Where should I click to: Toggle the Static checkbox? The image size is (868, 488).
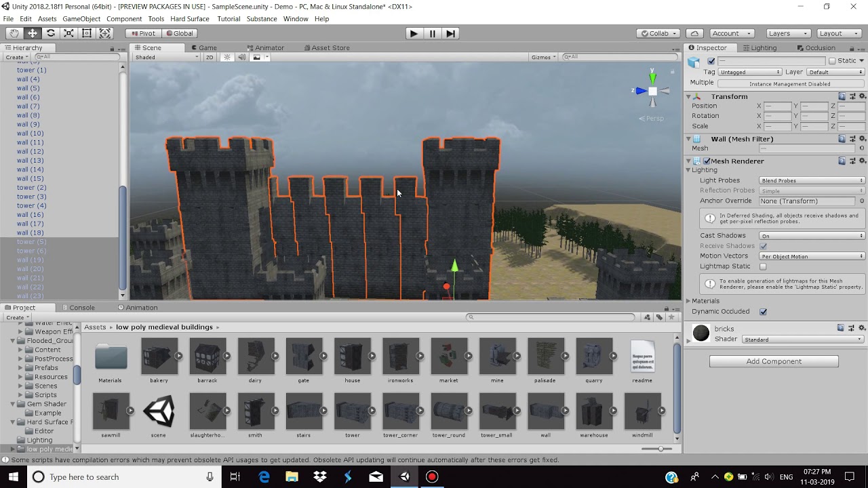click(x=832, y=61)
